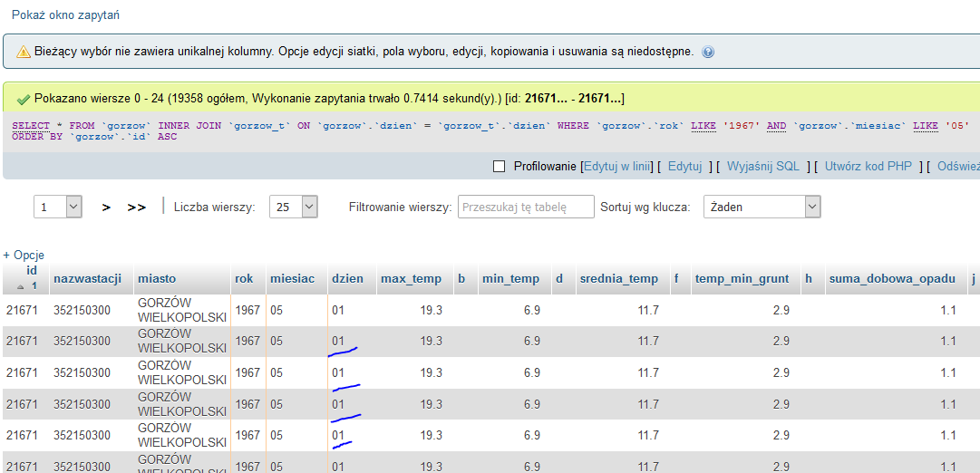This screenshot has height=473, width=980.
Task: Enable the Profilowanie checkbox
Action: point(499,166)
